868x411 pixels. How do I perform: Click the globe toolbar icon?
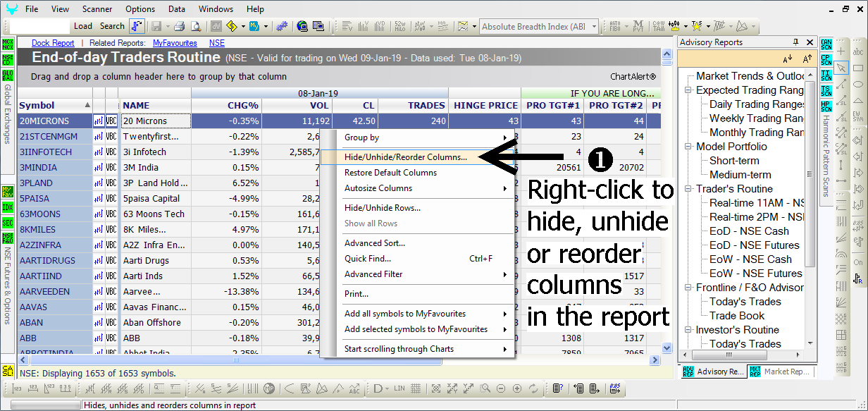pos(302,26)
